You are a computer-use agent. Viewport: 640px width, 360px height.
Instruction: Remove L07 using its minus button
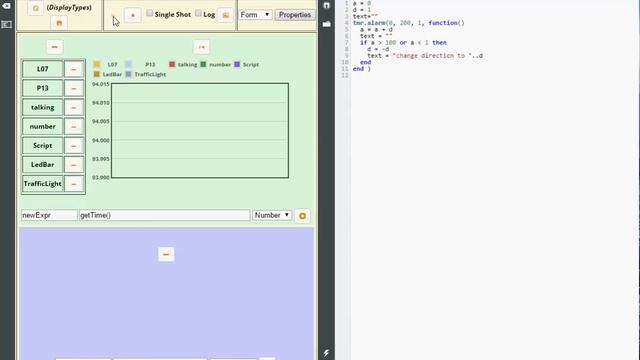pyautogui.click(x=74, y=69)
